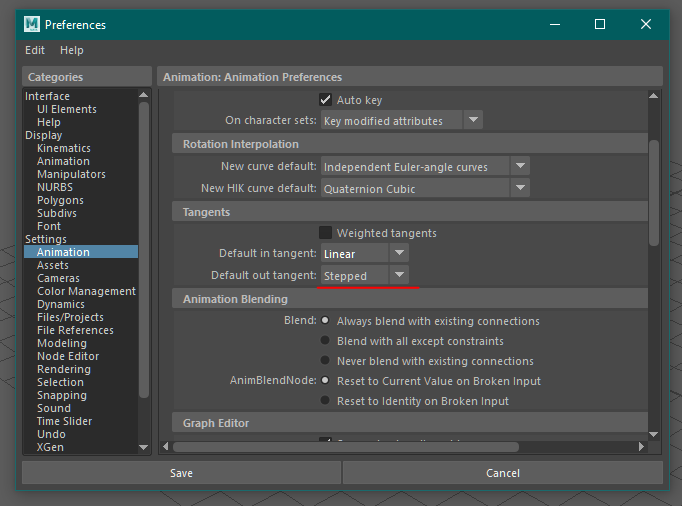The width and height of the screenshot is (682, 506).
Task: Select Never blend with existing connections
Action: [325, 361]
